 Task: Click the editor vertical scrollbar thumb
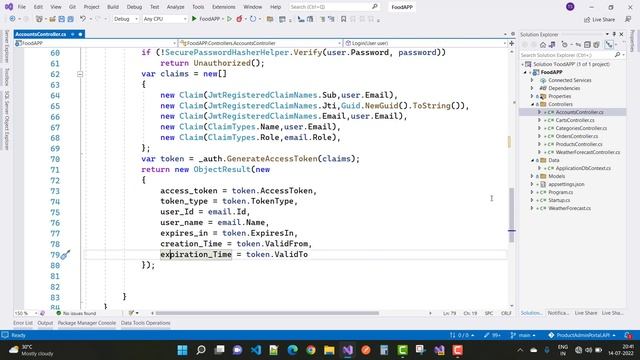click(x=511, y=215)
